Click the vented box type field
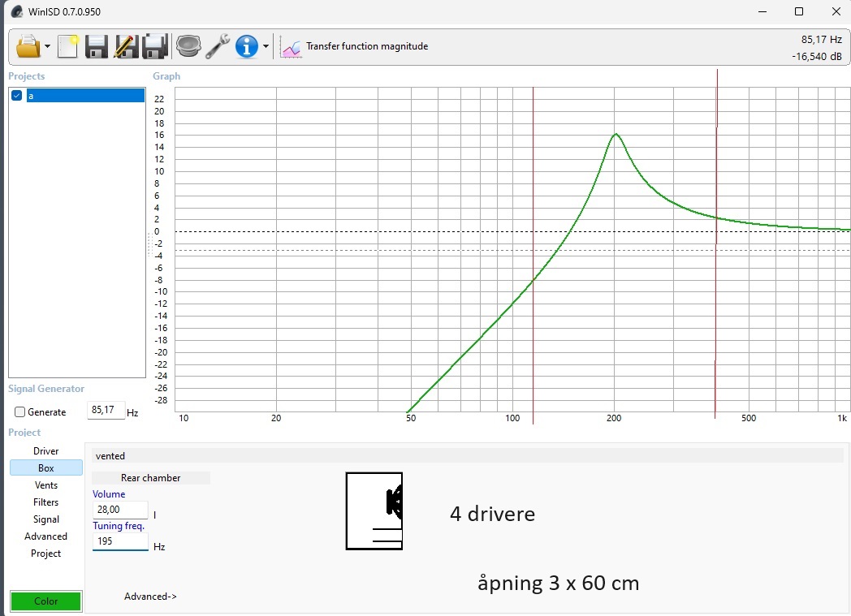The height and width of the screenshot is (616, 851). point(467,456)
